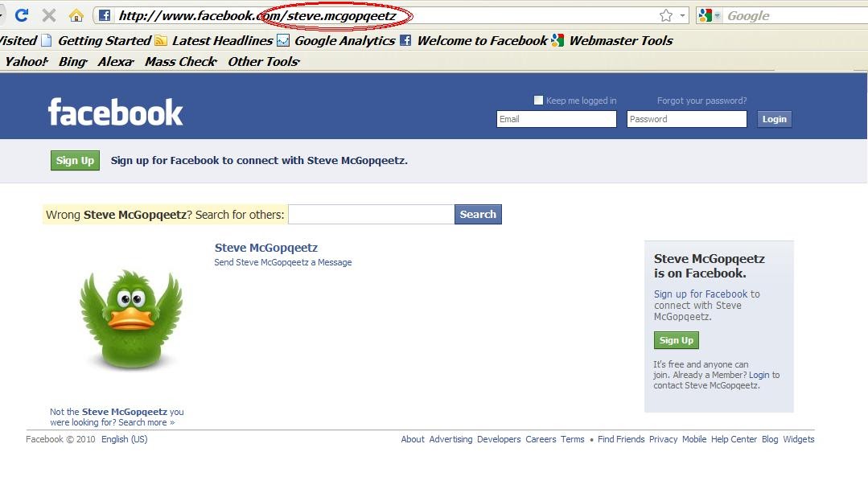Expand the Other Tools toolbar menu

[264, 61]
